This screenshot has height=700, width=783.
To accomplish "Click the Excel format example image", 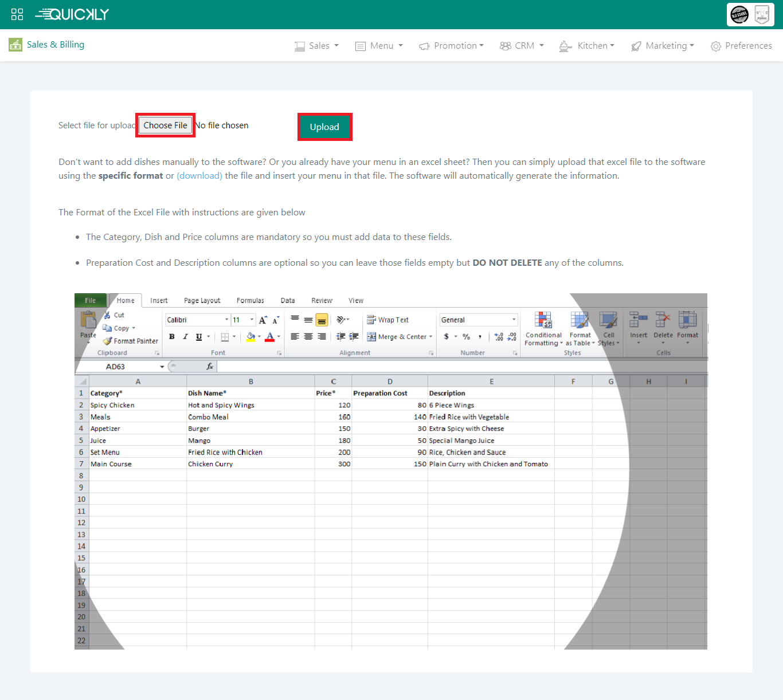I will click(x=390, y=471).
